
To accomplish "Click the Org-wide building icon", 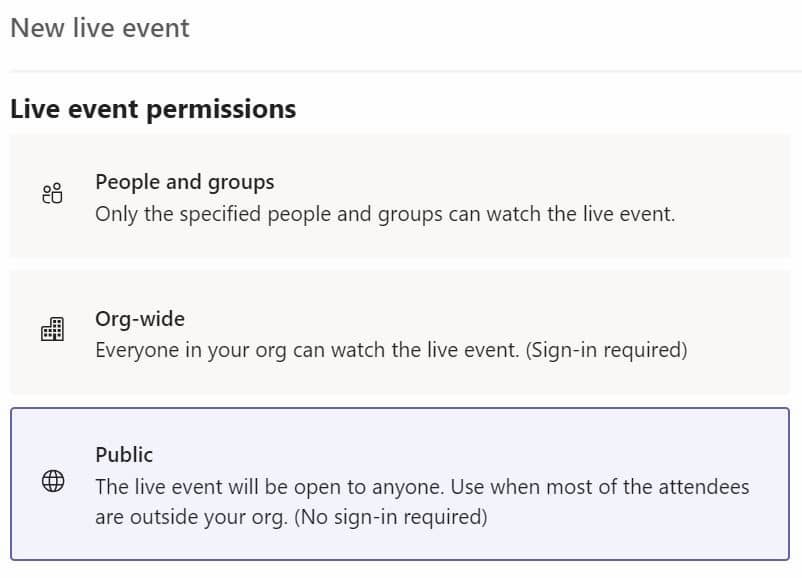I will pyautogui.click(x=52, y=329).
